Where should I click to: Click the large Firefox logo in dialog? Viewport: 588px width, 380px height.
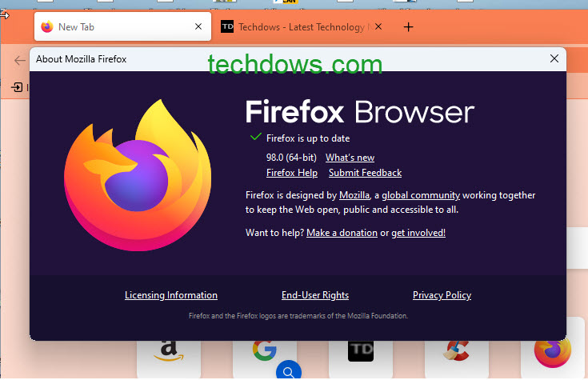click(x=138, y=175)
